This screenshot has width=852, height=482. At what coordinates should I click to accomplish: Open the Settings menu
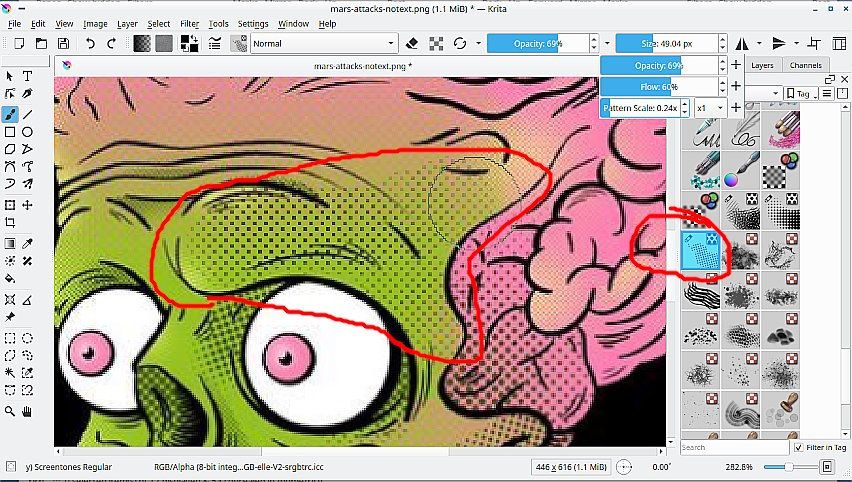point(253,24)
